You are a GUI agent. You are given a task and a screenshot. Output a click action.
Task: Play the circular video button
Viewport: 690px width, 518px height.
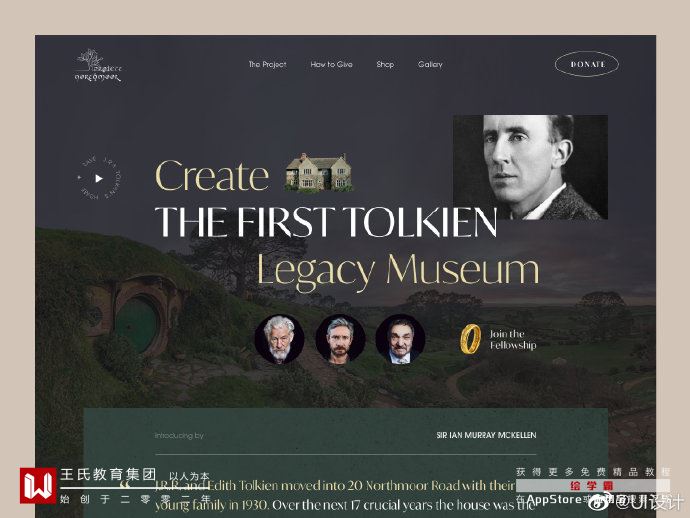click(x=99, y=178)
